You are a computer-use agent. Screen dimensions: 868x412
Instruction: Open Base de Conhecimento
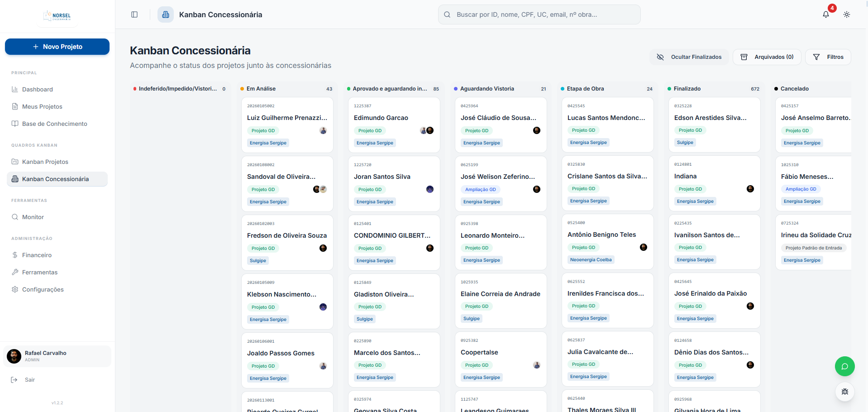tap(55, 124)
